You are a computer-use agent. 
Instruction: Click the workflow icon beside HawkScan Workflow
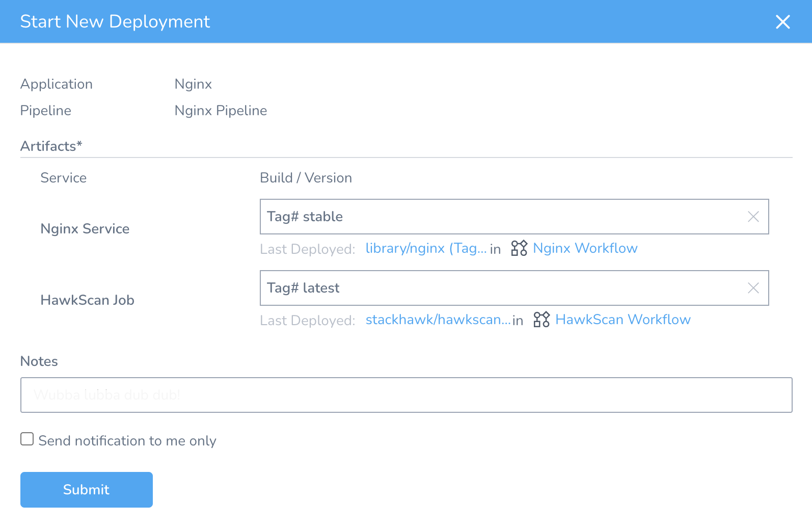click(x=542, y=320)
